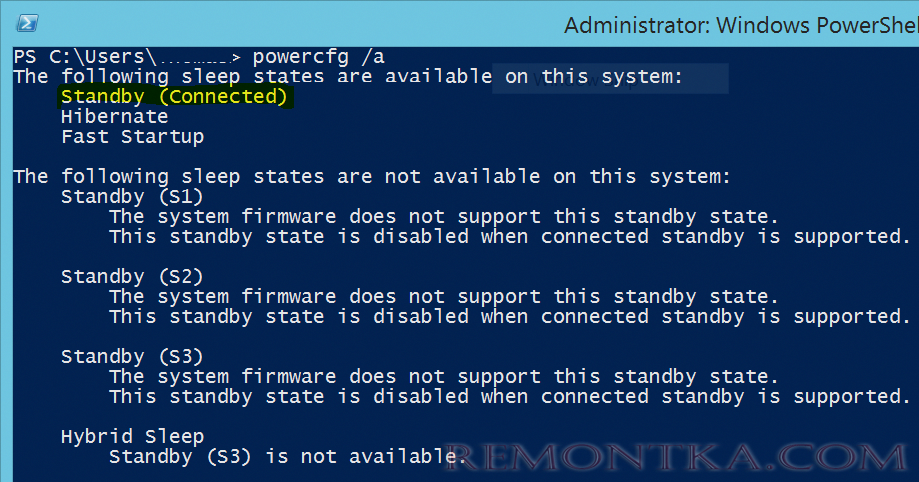Click firmware message under Standby (S1)
This screenshot has width=919, height=482.
coord(444,216)
